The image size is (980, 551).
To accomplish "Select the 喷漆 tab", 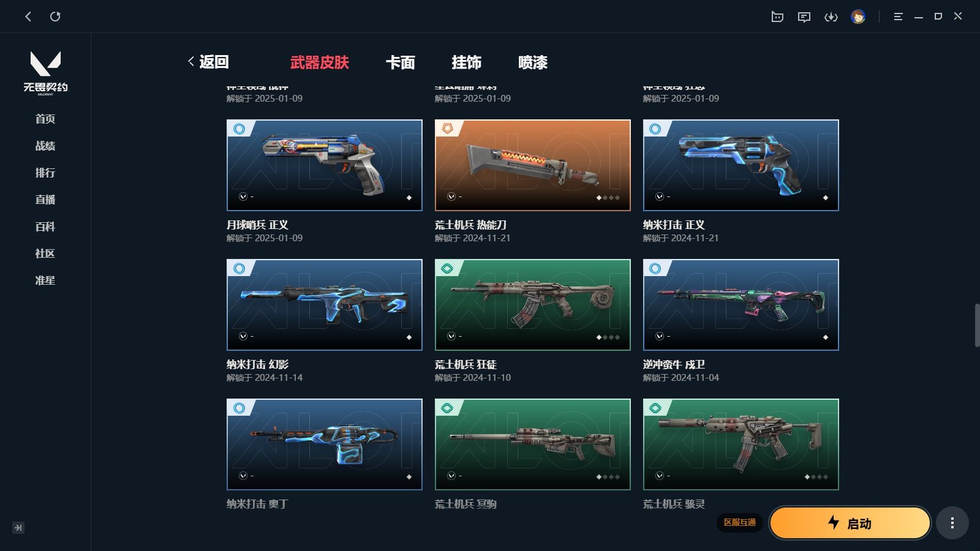I will [x=533, y=62].
